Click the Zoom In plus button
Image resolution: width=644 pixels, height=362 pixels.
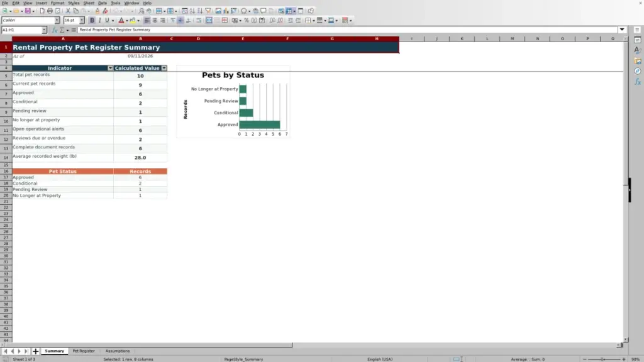pyautogui.click(x=623, y=359)
